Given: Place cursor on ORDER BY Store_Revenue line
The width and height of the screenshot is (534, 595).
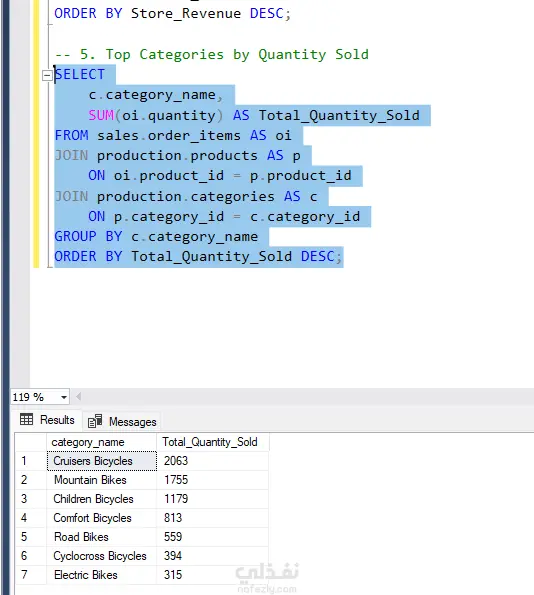Looking at the screenshot, I should pyautogui.click(x=173, y=14).
